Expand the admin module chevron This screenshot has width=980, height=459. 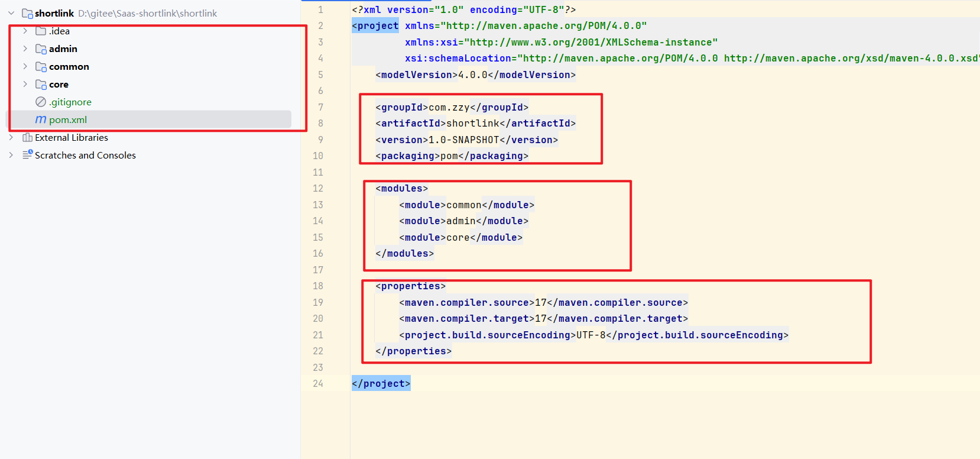tap(25, 49)
